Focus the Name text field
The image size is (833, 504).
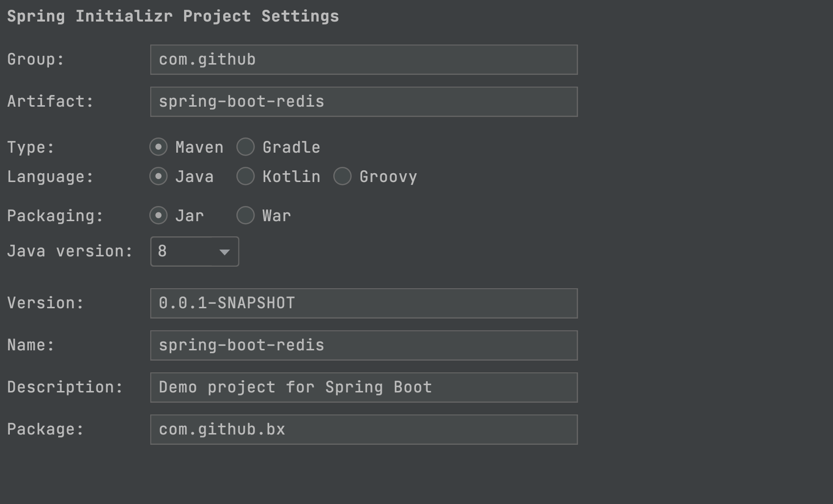364,345
